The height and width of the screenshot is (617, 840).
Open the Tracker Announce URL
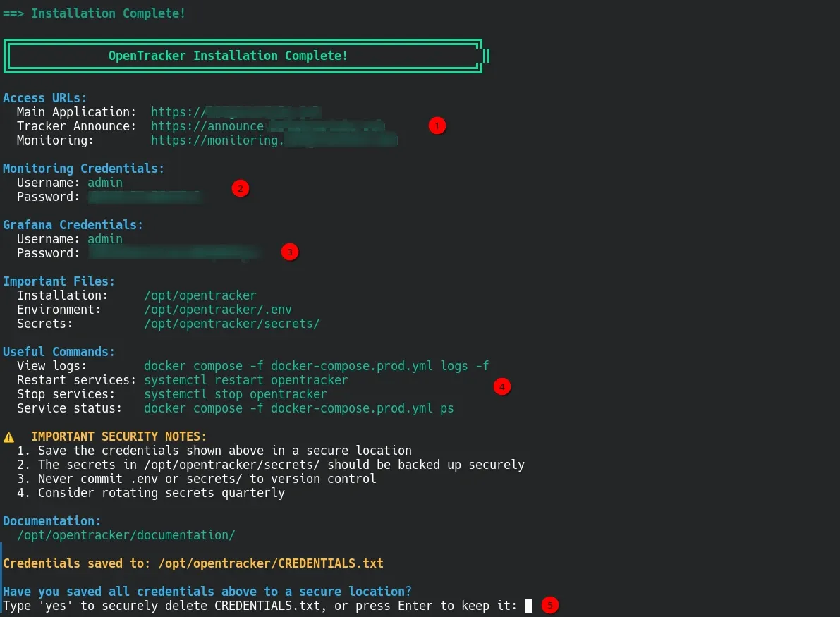coord(268,126)
